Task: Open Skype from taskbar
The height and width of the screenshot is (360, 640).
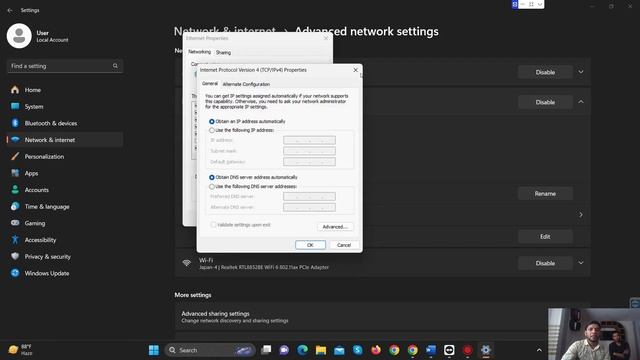Action: click(358, 350)
